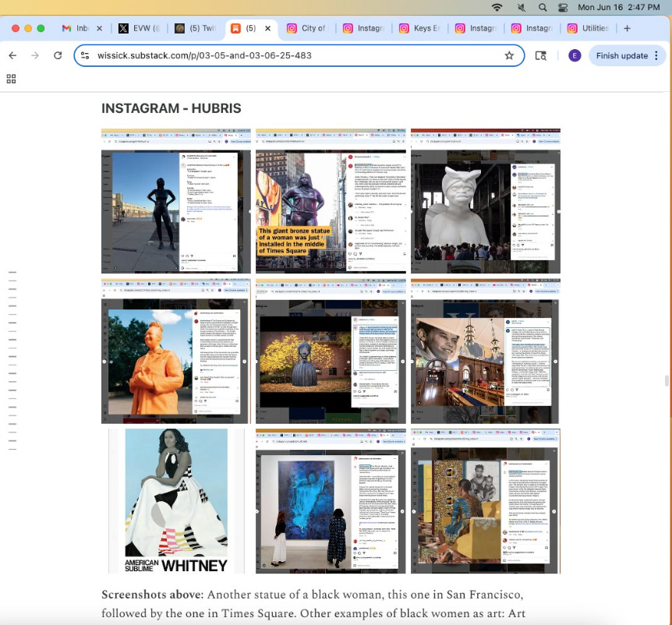
Task: Go back to the previous page
Action: tap(12, 55)
